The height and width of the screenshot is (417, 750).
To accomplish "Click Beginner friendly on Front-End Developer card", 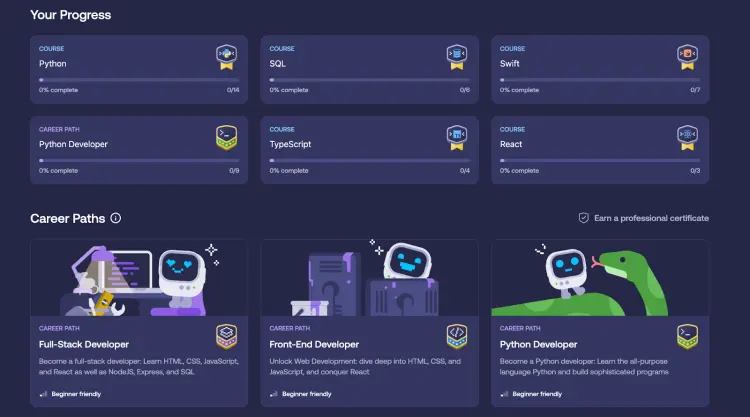I will [x=307, y=394].
